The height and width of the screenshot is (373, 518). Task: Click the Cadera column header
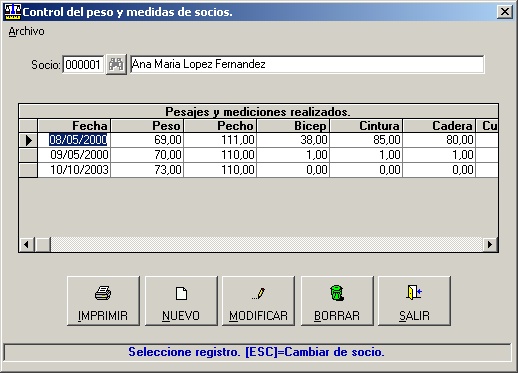[439, 126]
